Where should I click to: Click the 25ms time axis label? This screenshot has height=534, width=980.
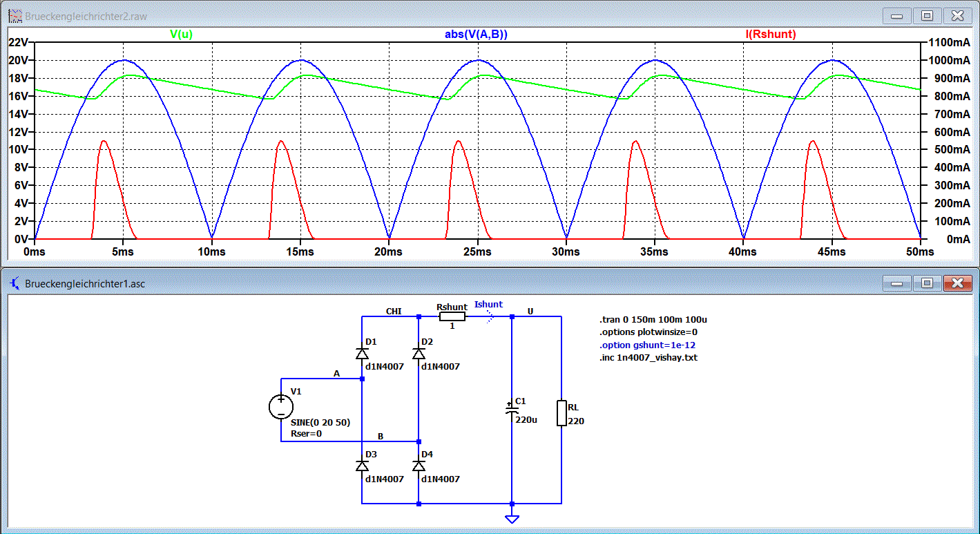pos(477,252)
